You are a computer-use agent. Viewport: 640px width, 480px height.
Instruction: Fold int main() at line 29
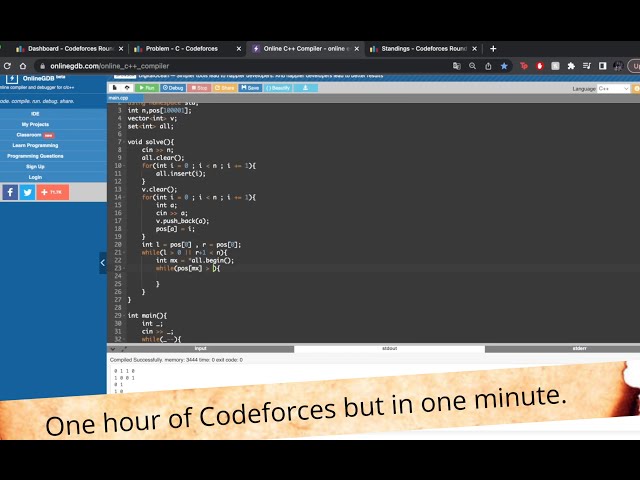click(x=124, y=316)
